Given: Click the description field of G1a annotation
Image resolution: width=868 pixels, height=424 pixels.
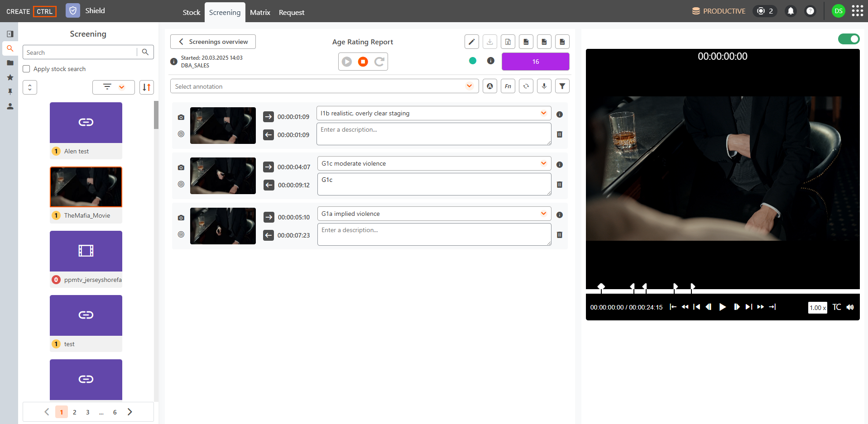Looking at the screenshot, I should pos(434,234).
